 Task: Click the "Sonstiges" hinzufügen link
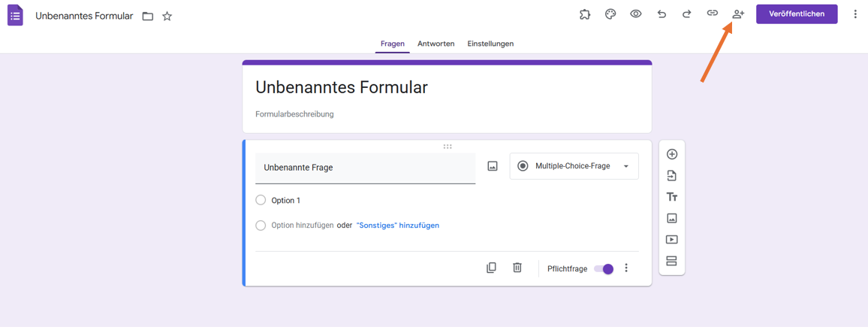[x=398, y=226]
